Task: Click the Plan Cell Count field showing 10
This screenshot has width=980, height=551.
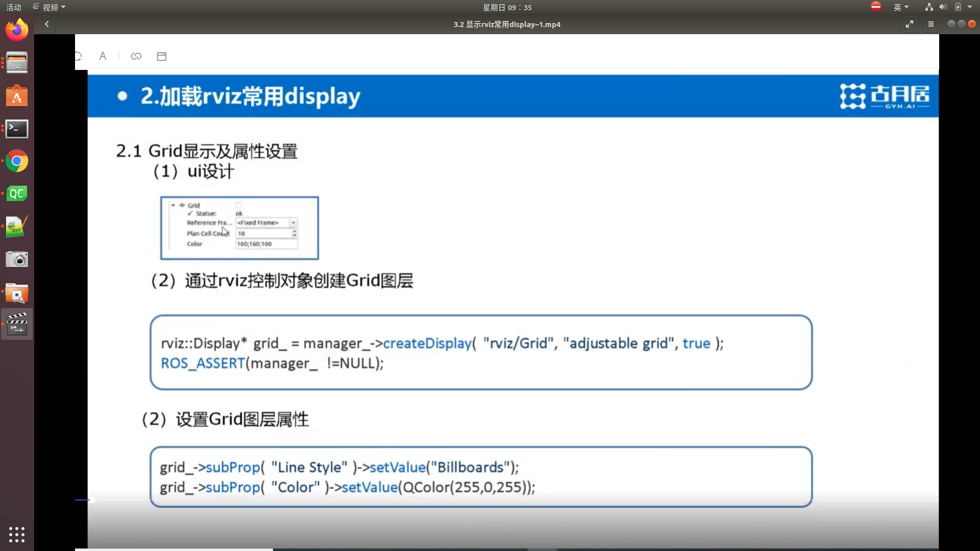Action: tap(263, 233)
